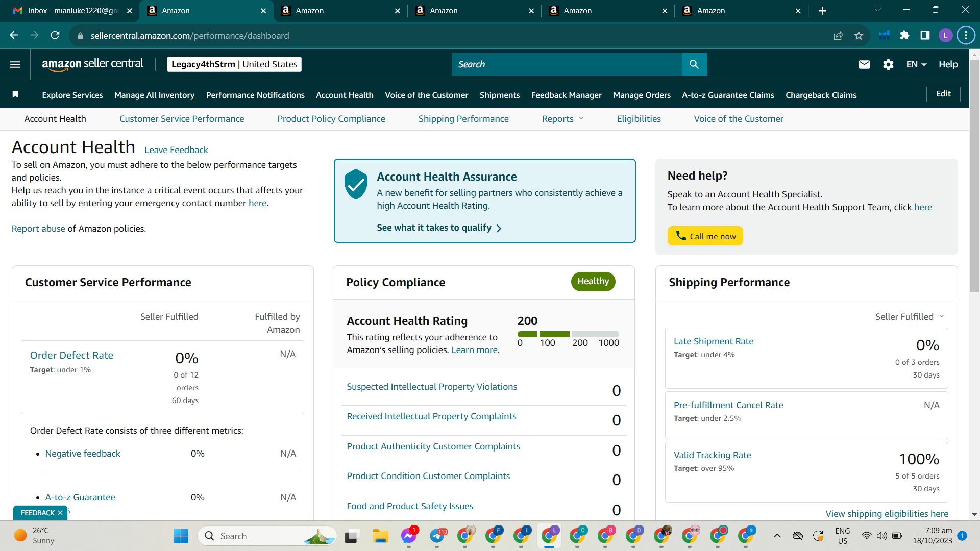The height and width of the screenshot is (551, 980).
Task: Open the Task View icon in taskbar
Action: coord(351,536)
